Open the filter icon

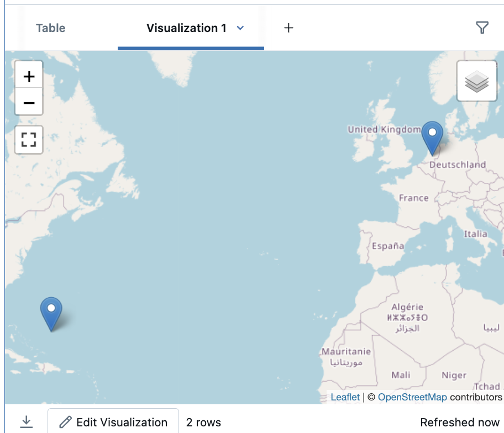click(482, 28)
